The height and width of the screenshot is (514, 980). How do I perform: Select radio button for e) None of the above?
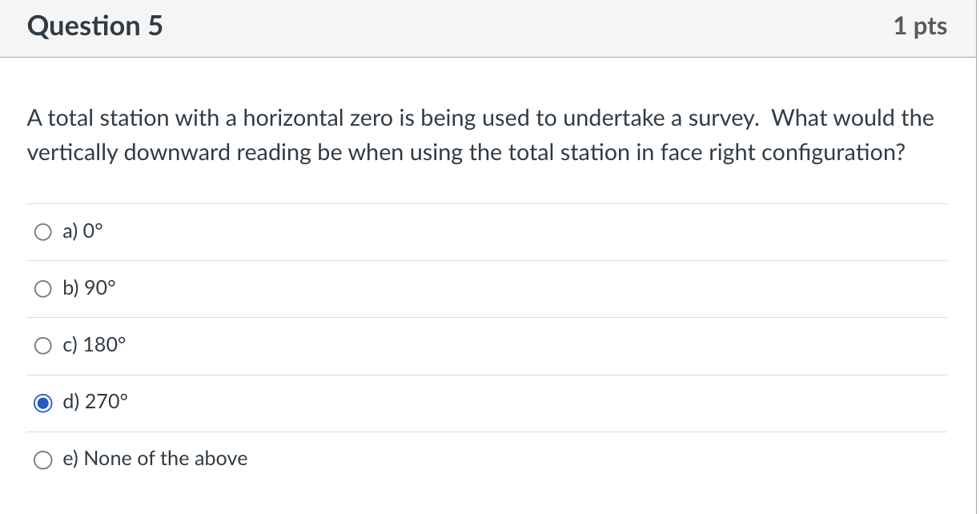(x=43, y=460)
